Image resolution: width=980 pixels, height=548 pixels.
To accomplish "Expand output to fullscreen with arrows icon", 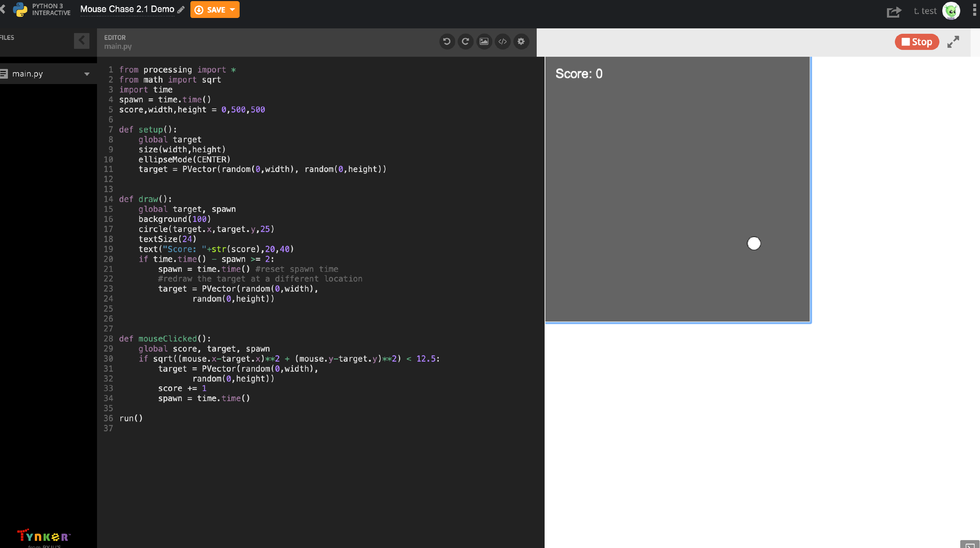I will coord(953,42).
